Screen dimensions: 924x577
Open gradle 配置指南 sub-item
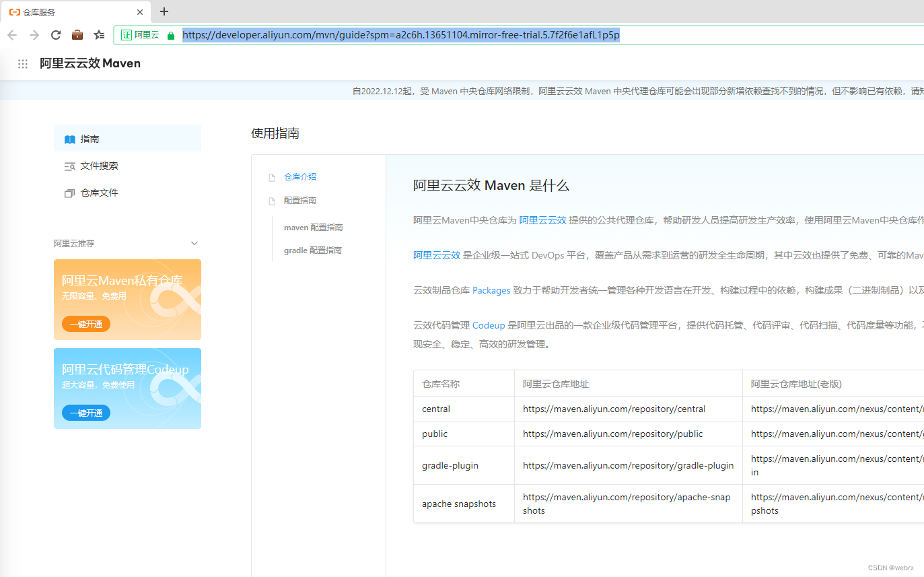pyautogui.click(x=313, y=250)
